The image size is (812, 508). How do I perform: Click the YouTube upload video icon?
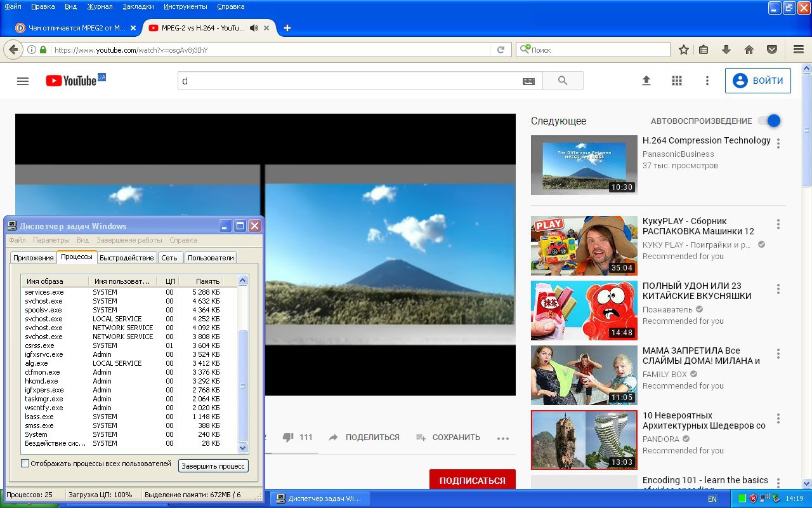pyautogui.click(x=646, y=81)
